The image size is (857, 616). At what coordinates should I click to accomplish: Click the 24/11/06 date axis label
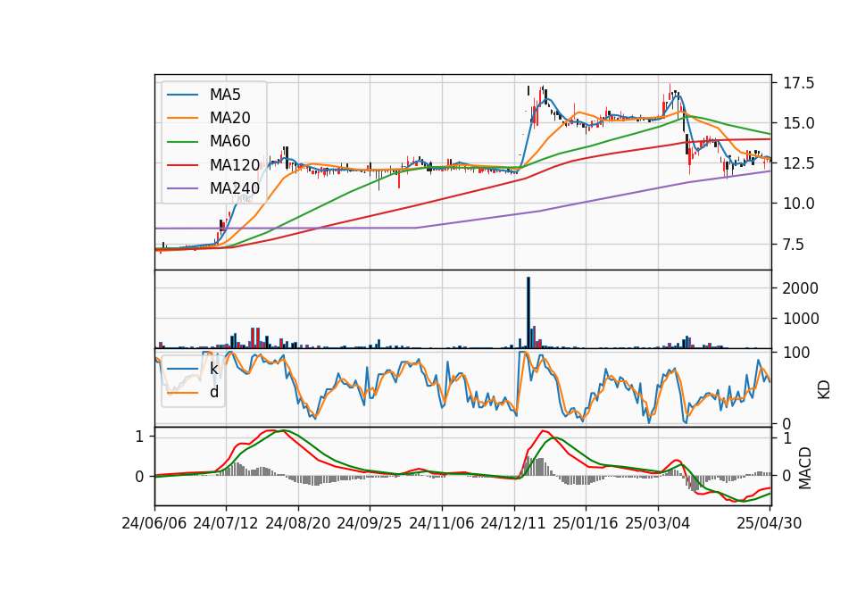click(442, 523)
